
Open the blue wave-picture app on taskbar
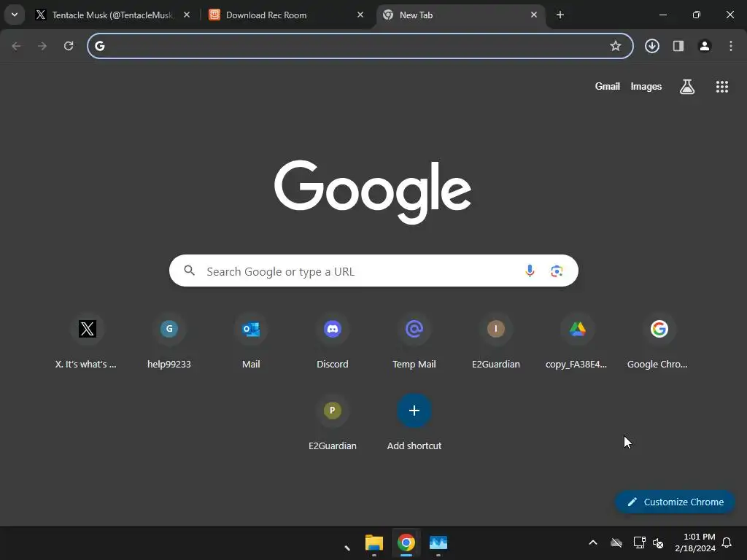[x=438, y=542]
